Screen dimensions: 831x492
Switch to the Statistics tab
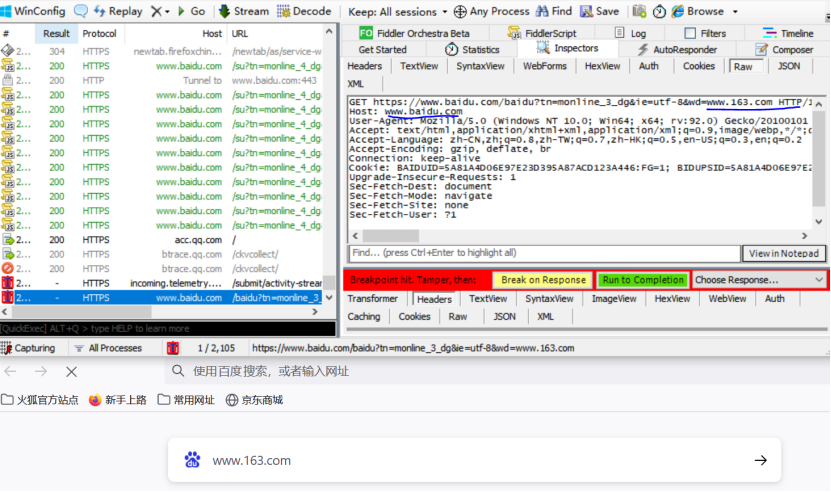pos(472,50)
